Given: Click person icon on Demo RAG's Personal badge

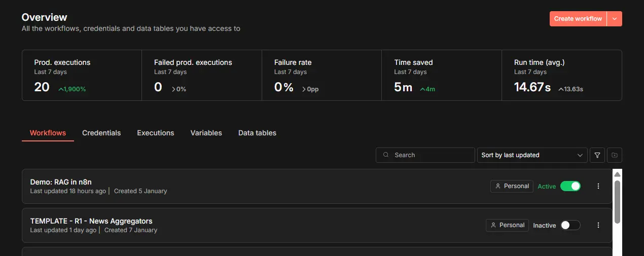Looking at the screenshot, I should click(498, 186).
